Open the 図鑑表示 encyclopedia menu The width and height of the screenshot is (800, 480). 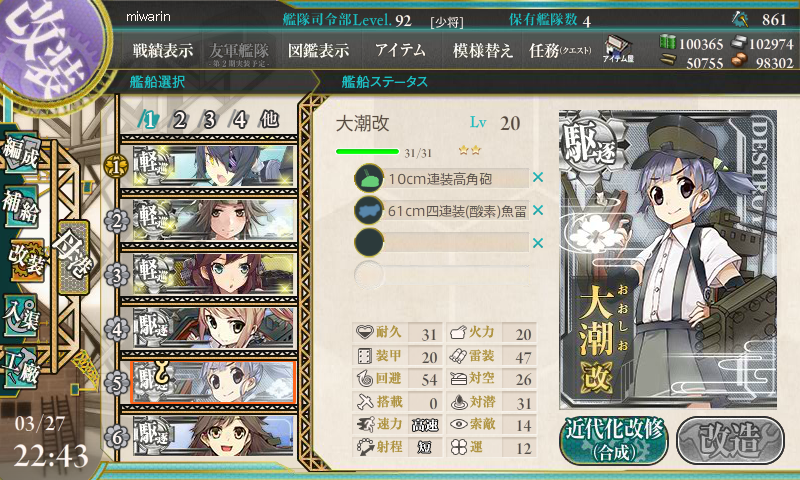318,50
